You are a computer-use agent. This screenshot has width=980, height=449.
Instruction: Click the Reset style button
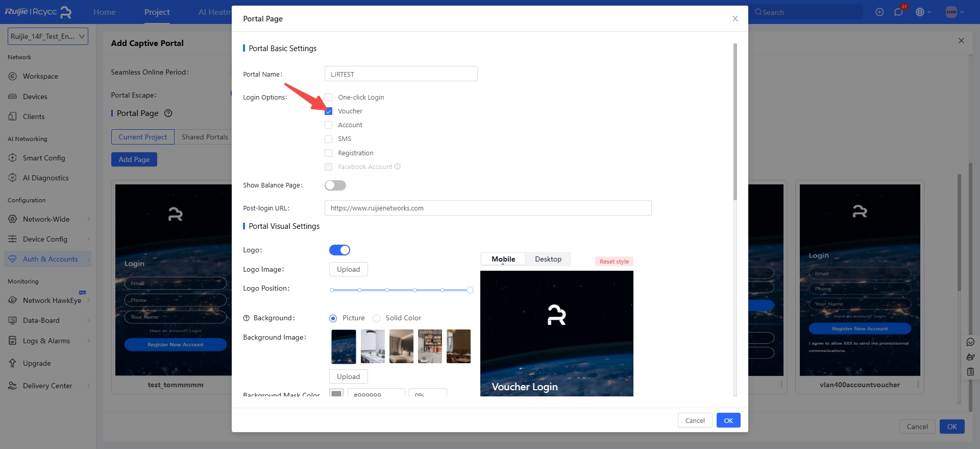pos(614,262)
